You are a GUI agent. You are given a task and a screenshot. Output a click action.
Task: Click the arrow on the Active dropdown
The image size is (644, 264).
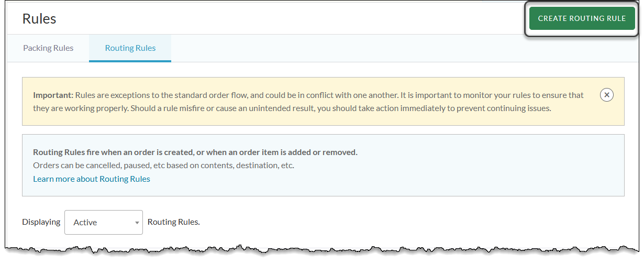[137, 223]
